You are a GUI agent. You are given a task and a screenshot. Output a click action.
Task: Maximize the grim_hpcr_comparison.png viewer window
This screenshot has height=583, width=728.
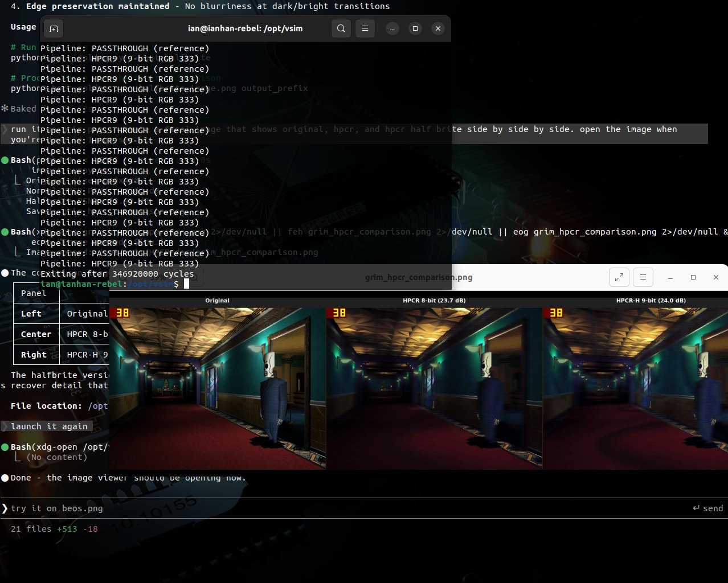pyautogui.click(x=693, y=277)
